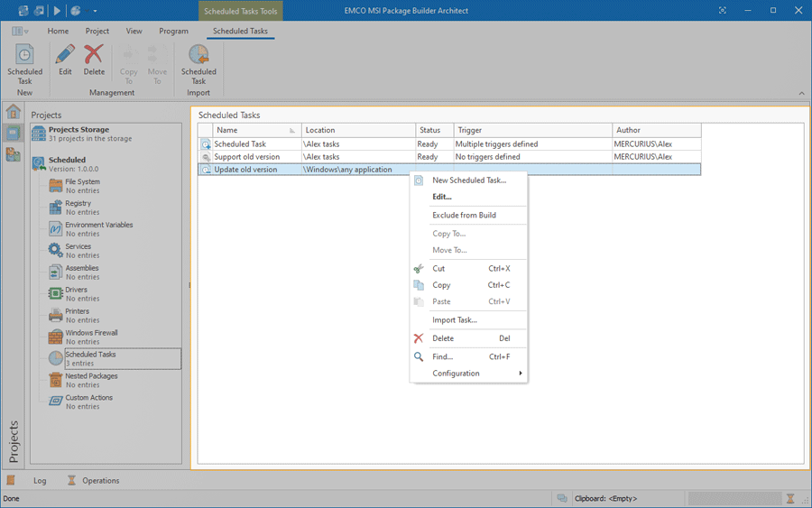Collapse the ribbon with chevron

click(802, 93)
